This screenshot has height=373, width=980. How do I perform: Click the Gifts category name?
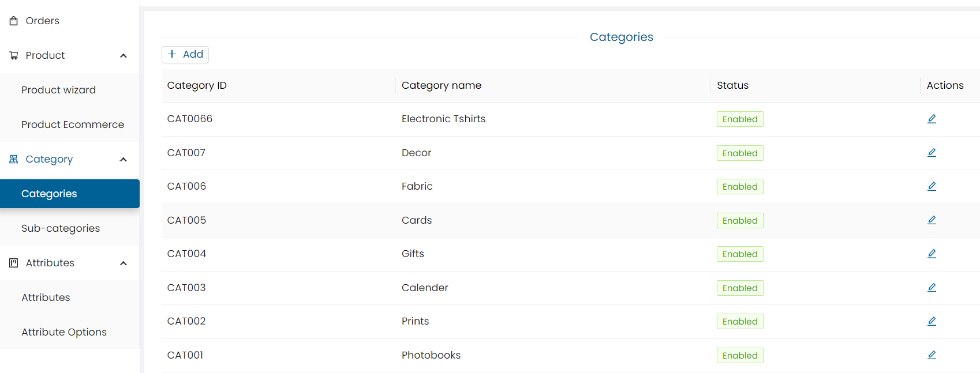tap(413, 254)
